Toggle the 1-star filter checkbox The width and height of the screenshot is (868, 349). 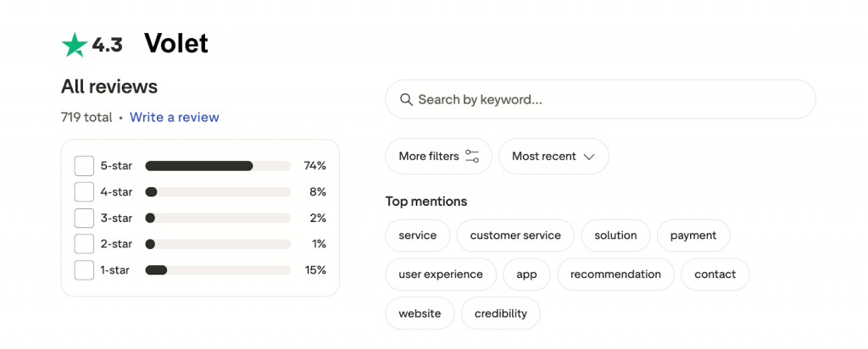point(84,270)
